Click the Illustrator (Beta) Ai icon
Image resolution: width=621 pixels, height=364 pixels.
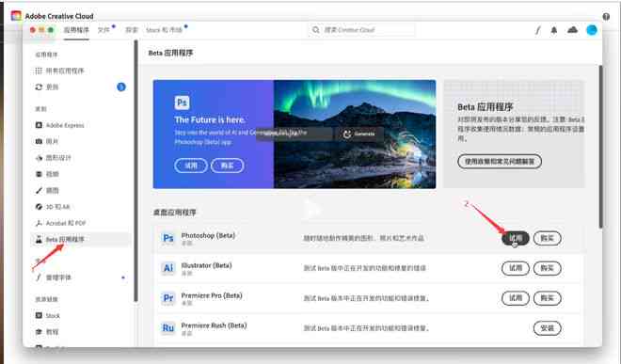pos(167,268)
